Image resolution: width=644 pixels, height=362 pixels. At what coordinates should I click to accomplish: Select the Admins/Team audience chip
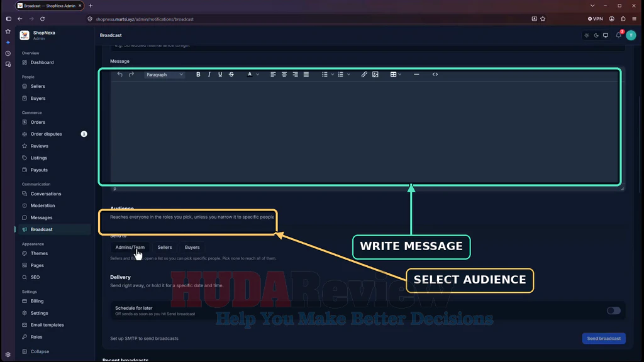pyautogui.click(x=130, y=247)
